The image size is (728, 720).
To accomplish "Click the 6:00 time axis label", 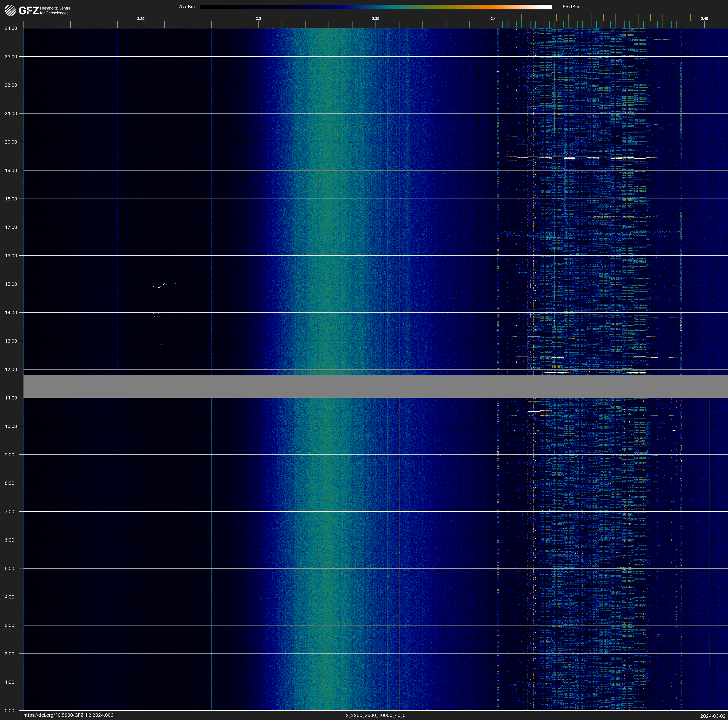I will click(9, 540).
